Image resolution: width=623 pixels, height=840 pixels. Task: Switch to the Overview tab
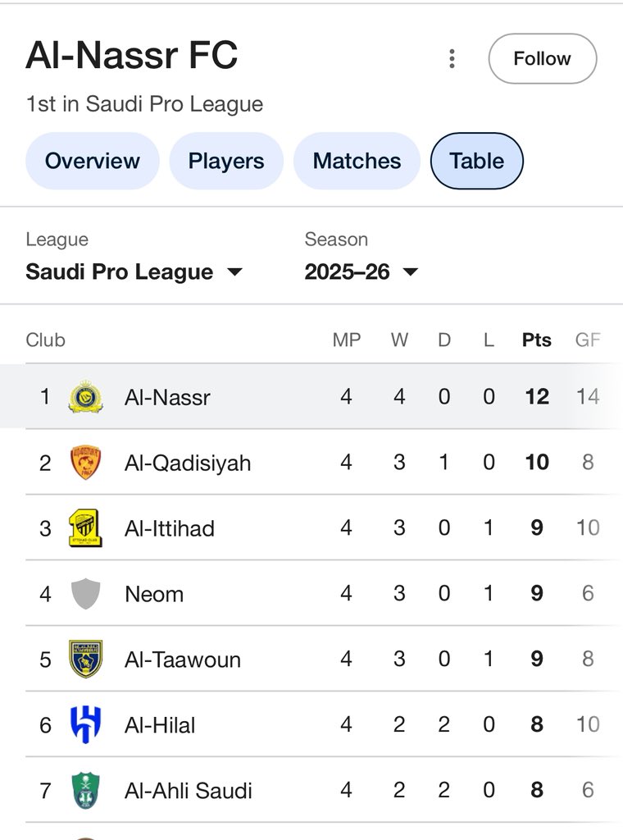coord(93,161)
